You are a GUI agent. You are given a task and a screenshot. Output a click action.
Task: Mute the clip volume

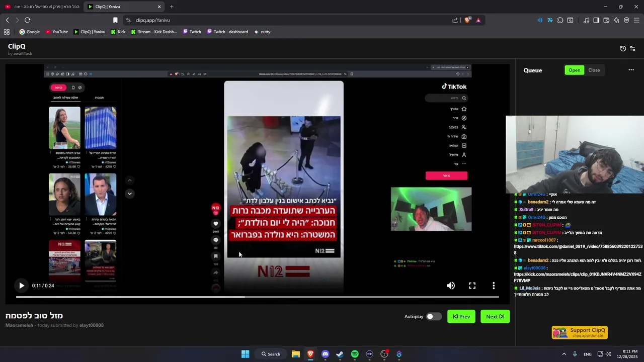[x=451, y=286]
